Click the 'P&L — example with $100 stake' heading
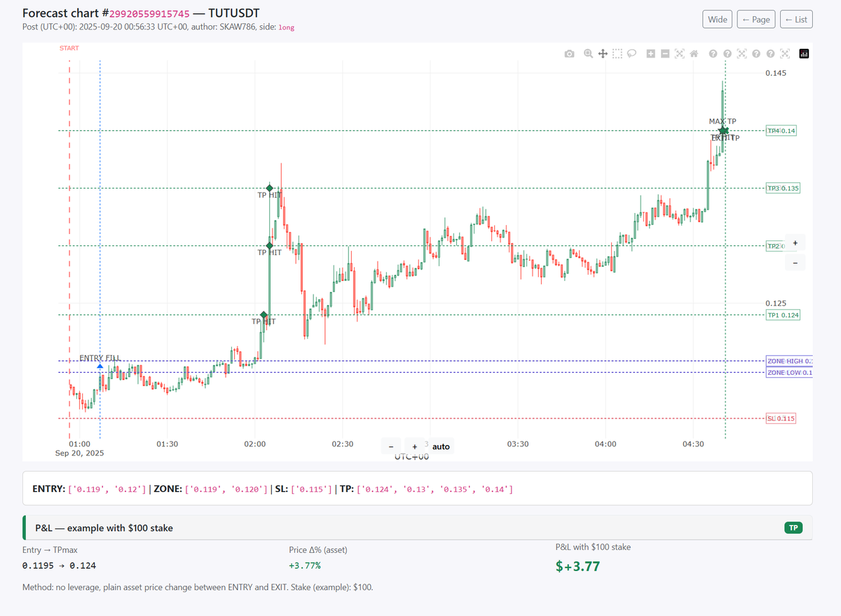The height and width of the screenshot is (616, 841). (104, 528)
